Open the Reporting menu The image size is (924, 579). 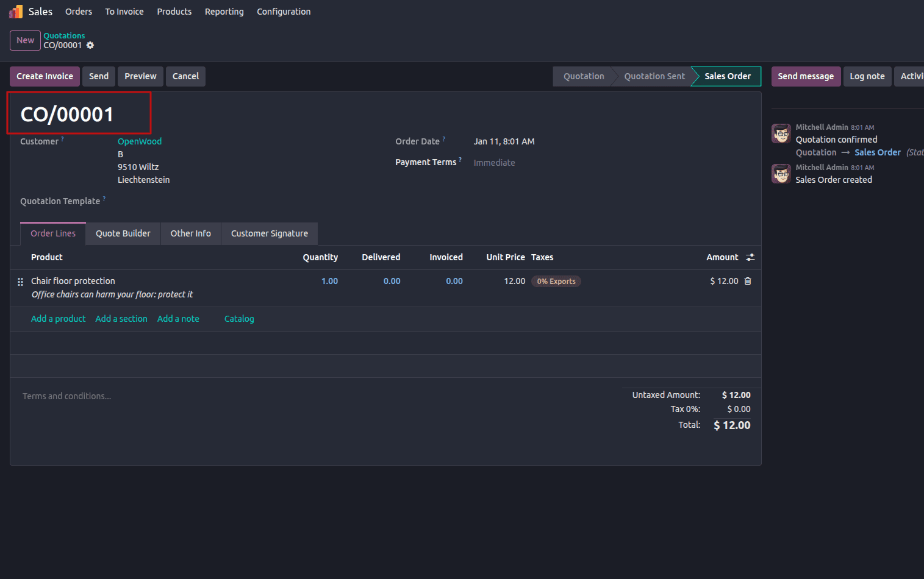click(x=224, y=12)
